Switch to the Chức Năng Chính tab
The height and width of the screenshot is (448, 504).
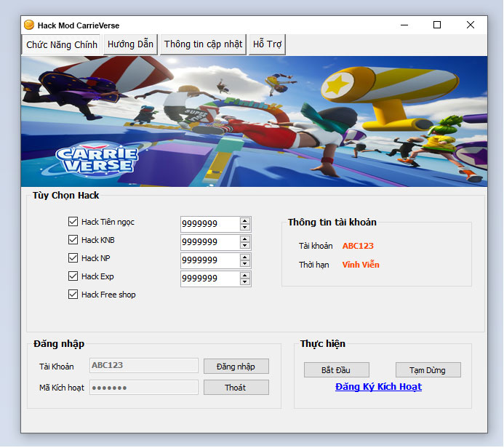(x=62, y=44)
